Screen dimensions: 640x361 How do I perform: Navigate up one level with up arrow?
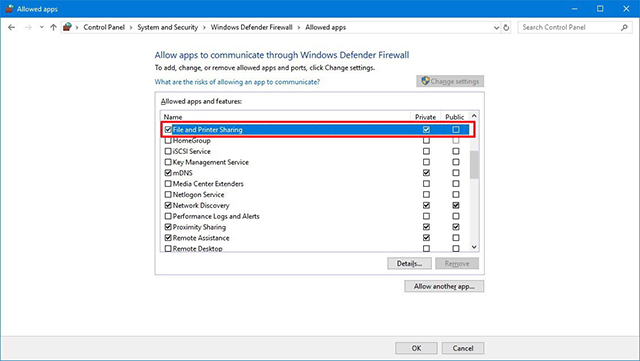(53, 27)
